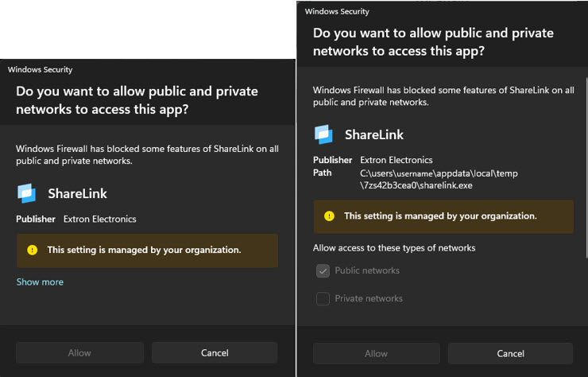Toggle the Public networks checkbox
The image size is (588, 377).
click(x=323, y=270)
